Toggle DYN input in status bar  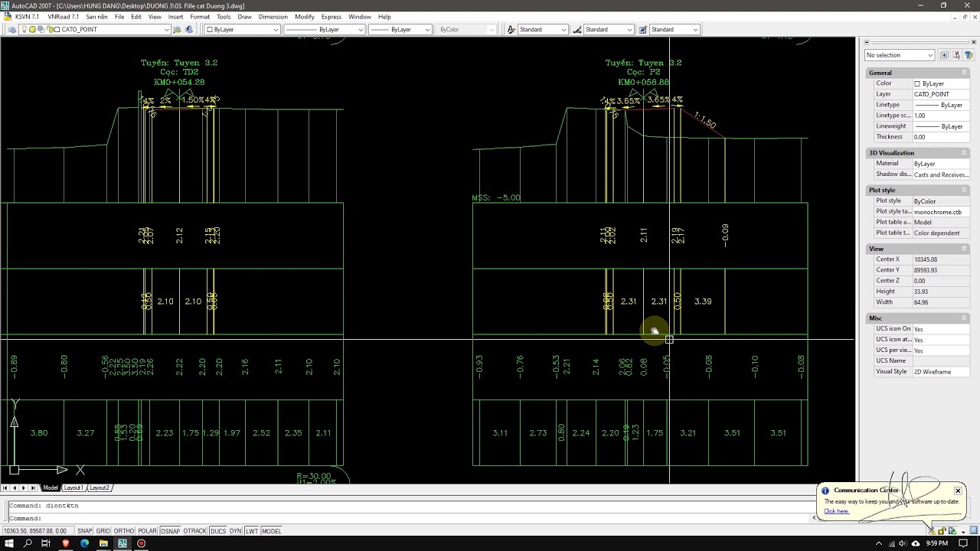coord(235,531)
